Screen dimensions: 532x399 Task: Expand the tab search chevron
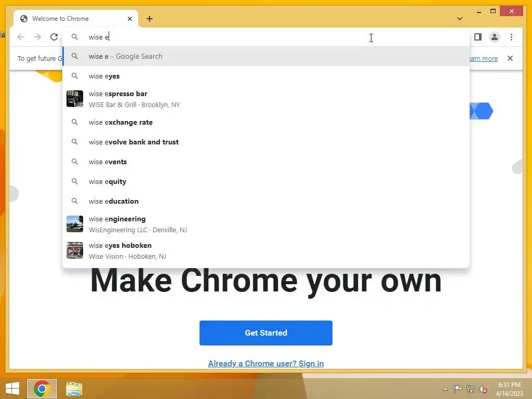460,19
